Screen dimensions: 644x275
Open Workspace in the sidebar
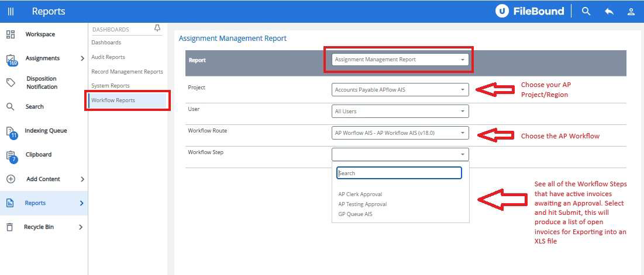[40, 34]
